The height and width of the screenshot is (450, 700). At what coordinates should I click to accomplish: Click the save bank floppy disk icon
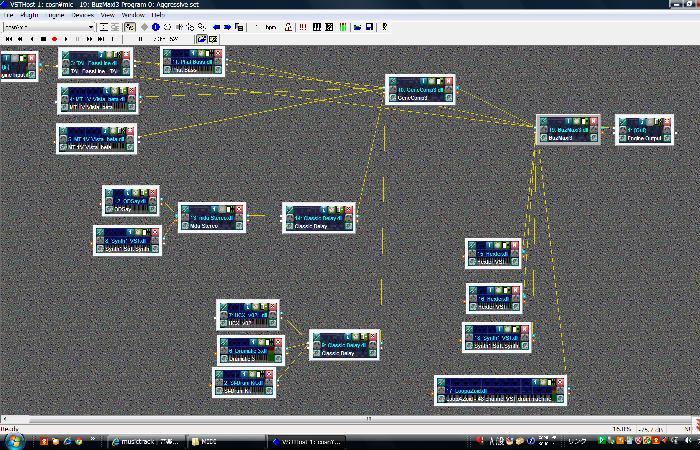pyautogui.click(x=369, y=27)
